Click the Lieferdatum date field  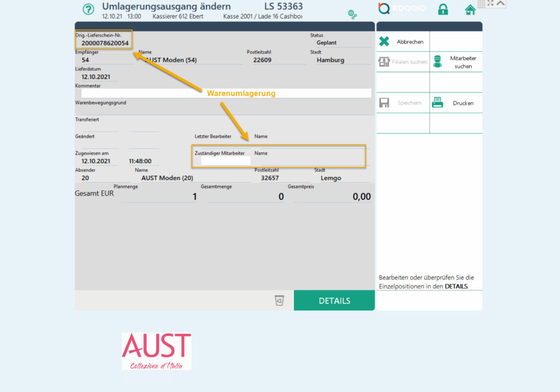tap(96, 77)
